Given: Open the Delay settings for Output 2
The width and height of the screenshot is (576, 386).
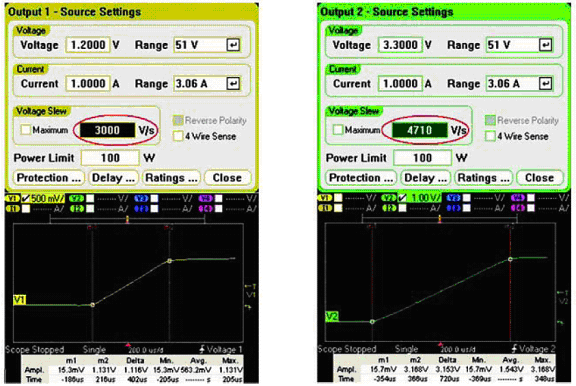Looking at the screenshot, I should coord(426,178).
